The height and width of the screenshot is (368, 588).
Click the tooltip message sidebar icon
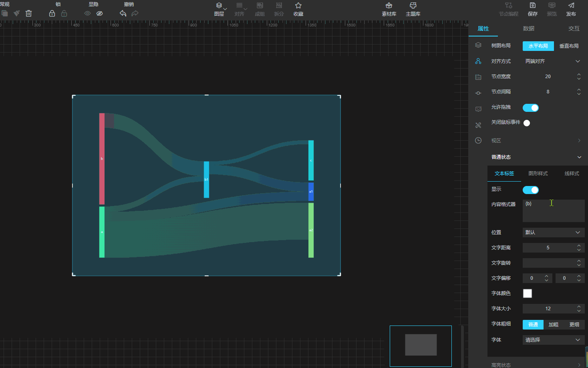478,109
